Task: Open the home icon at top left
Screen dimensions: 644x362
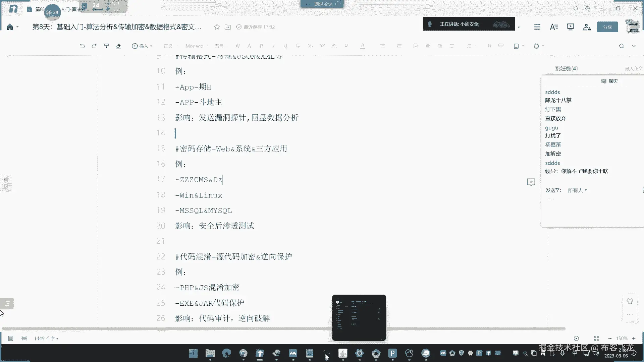Action: (x=10, y=27)
